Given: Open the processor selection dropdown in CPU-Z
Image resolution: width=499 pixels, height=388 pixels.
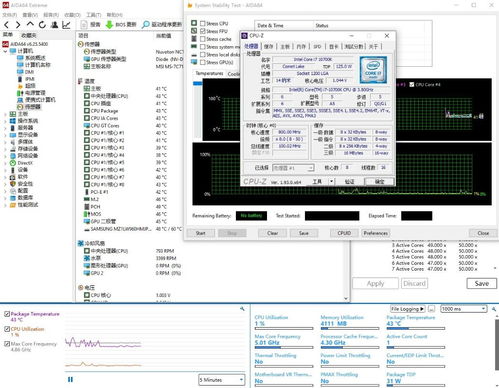Looking at the screenshot, I should click(293, 168).
